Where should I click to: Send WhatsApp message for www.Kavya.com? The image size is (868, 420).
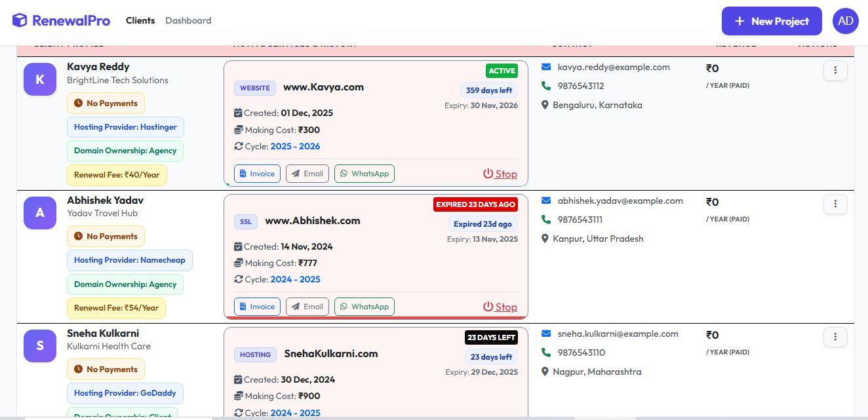365,174
